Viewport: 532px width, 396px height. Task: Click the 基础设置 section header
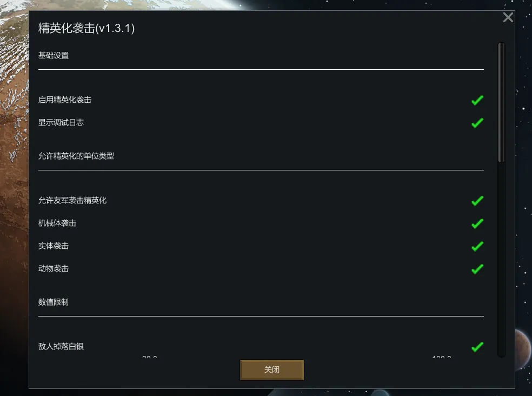coord(54,55)
